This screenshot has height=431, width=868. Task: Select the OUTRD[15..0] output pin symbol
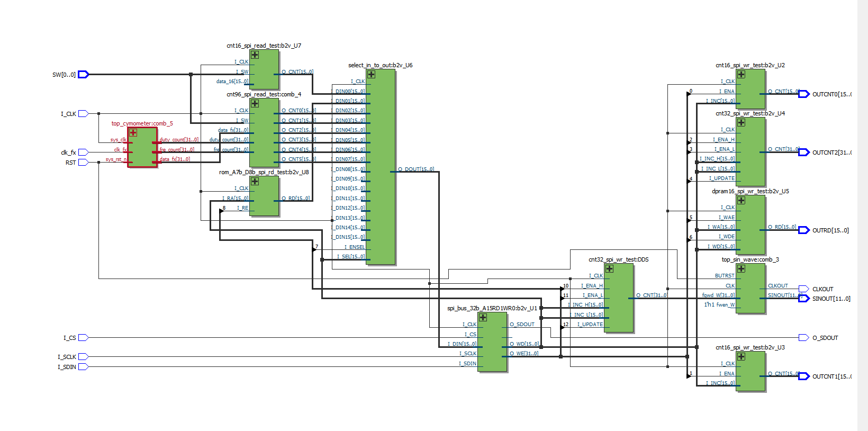(804, 230)
